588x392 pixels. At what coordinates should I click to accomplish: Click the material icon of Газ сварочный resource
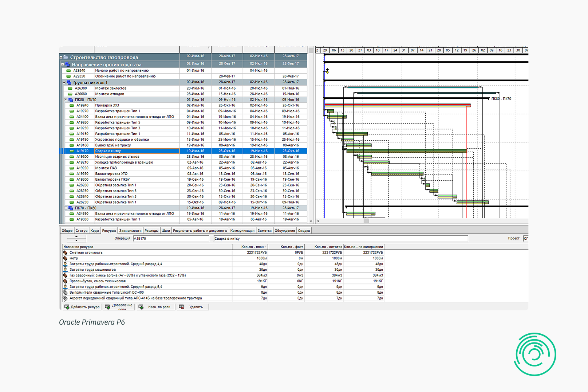point(65,275)
